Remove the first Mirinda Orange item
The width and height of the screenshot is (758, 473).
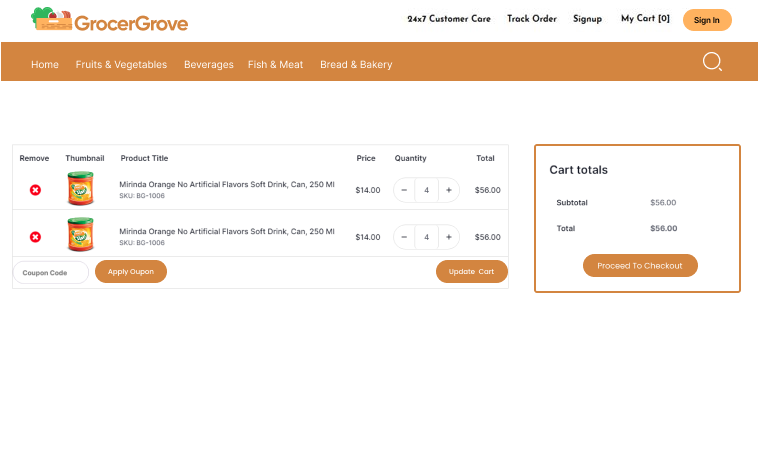35,190
